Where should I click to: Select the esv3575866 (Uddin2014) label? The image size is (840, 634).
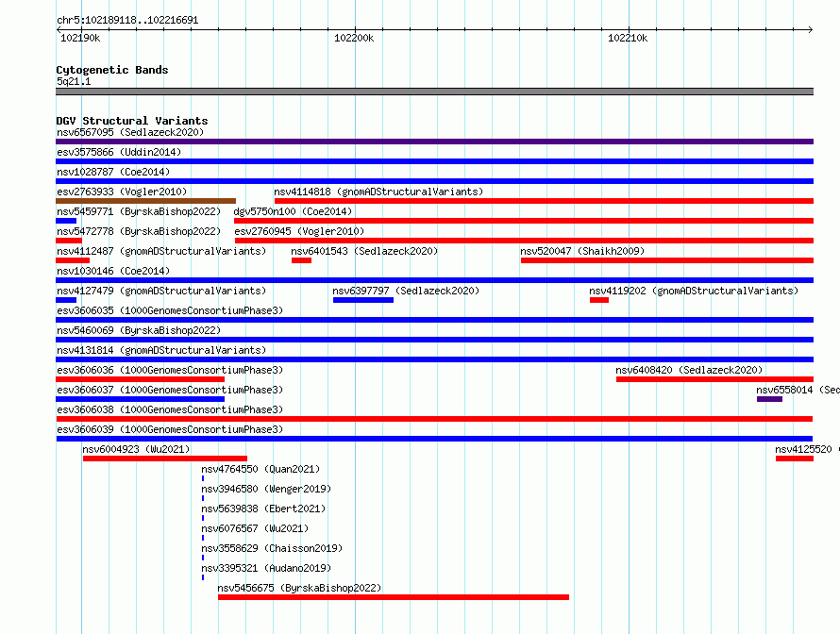pos(119,152)
